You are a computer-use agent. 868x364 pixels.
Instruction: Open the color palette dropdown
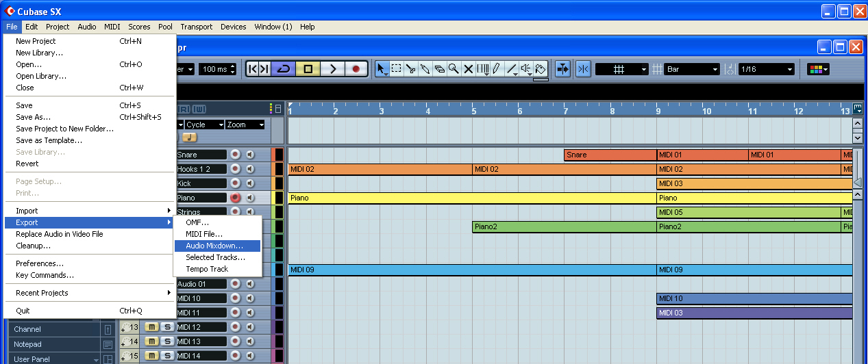pyautogui.click(x=818, y=69)
